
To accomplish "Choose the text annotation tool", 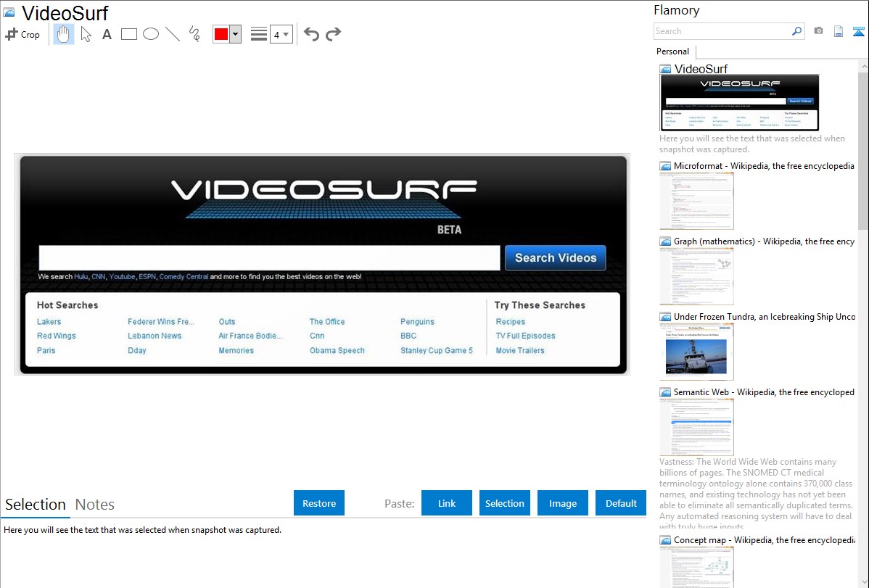I will 107,34.
